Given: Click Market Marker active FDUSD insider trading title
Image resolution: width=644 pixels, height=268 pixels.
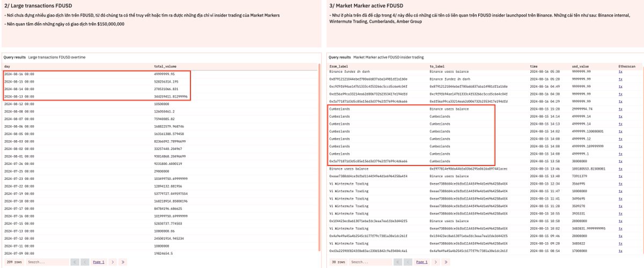Looking at the screenshot, I should click(388, 57).
